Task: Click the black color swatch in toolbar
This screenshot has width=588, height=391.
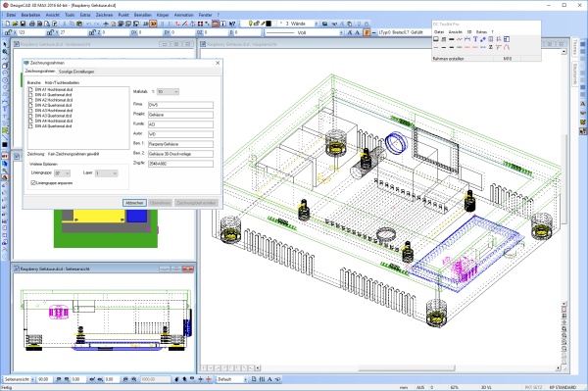Action: click(269, 24)
